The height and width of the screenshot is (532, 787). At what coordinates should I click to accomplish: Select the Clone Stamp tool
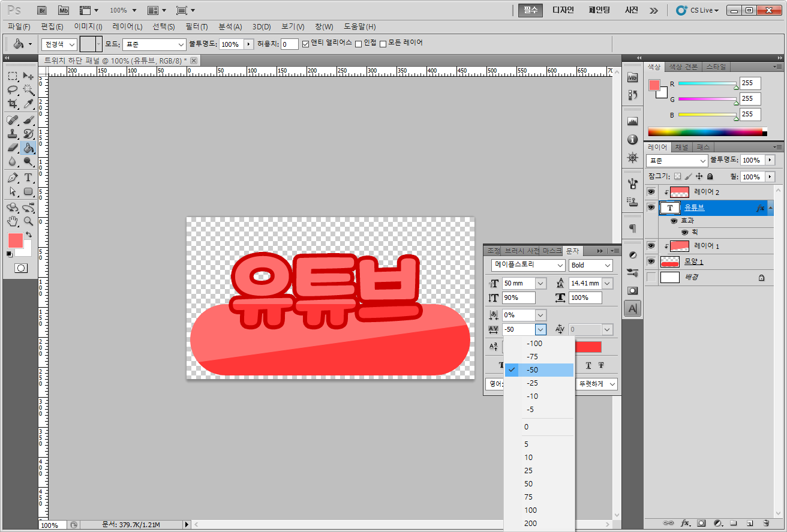[x=13, y=134]
